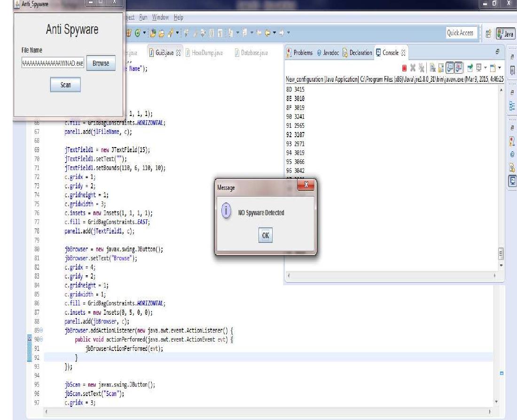Click the Console horizontal scrollbar
This screenshot has height=420, width=517.
click(x=392, y=275)
